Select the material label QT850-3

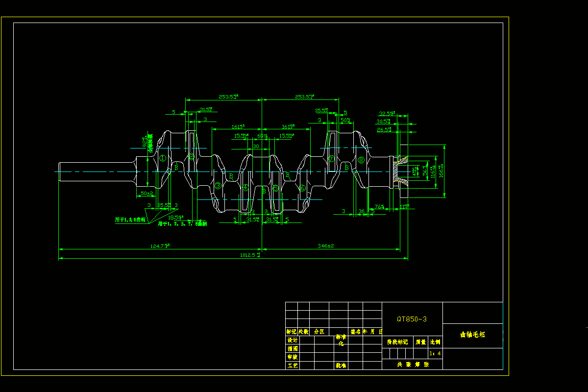click(x=412, y=319)
